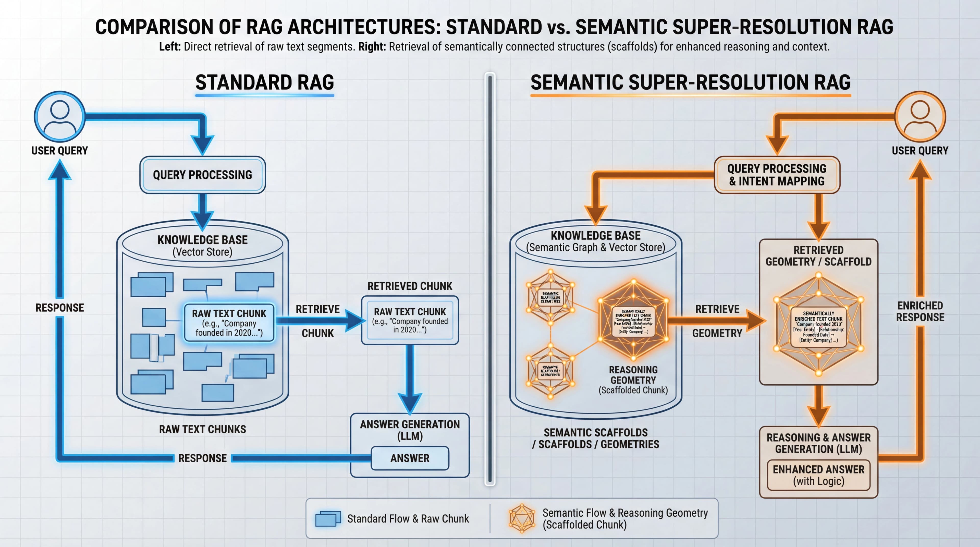Select the orange User Query person icon
This screenshot has width=980, height=547.
[x=921, y=118]
